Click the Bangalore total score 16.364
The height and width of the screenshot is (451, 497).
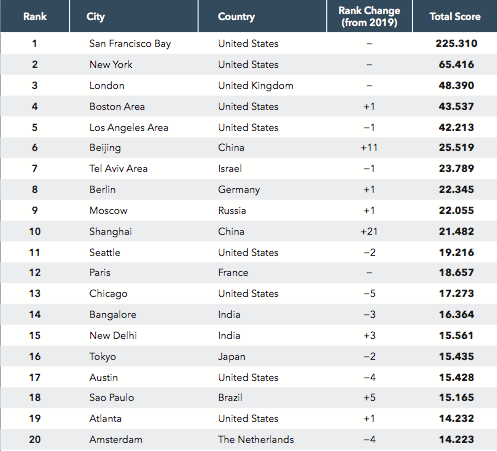click(x=456, y=314)
